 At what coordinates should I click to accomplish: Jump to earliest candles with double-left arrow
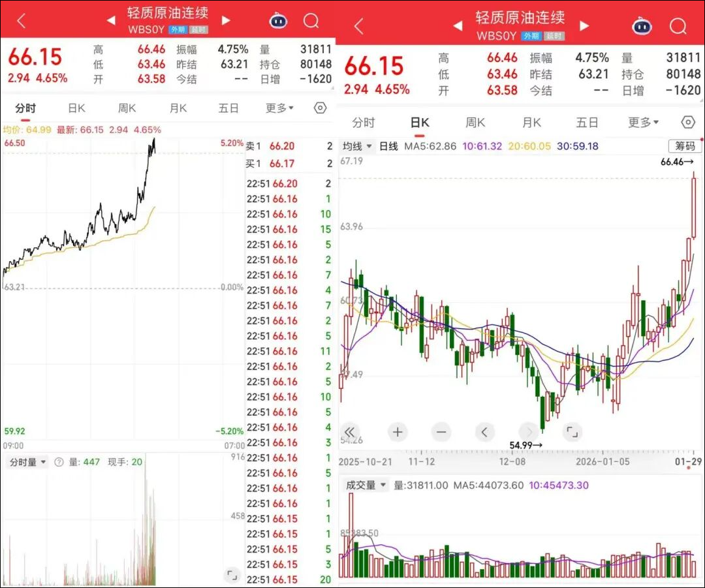tap(350, 432)
